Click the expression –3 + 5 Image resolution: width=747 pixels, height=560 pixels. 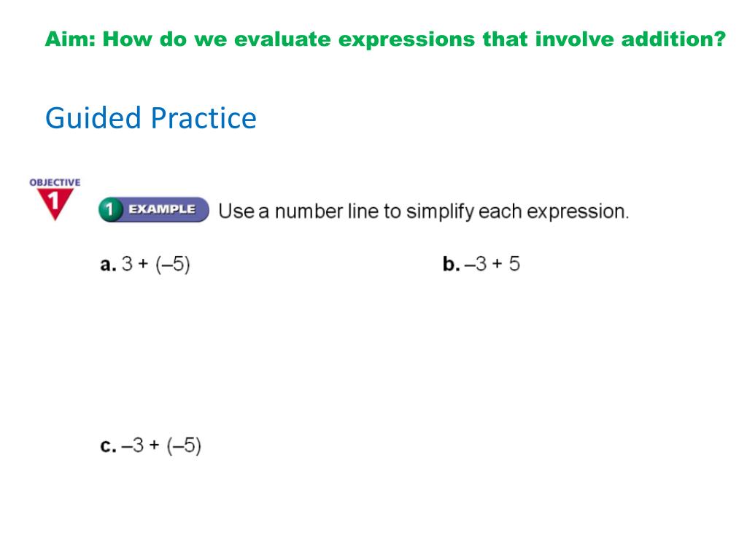[492, 264]
